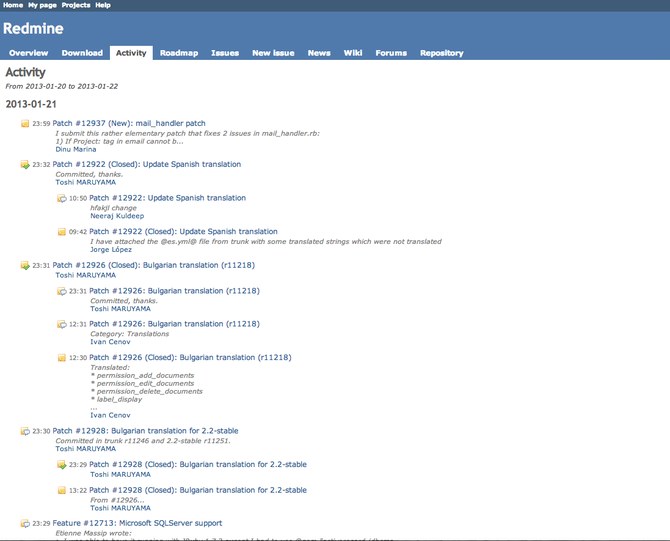Open the 23:32 Patch #12922 (Closed) link
This screenshot has width=670, height=541.
coord(147,165)
